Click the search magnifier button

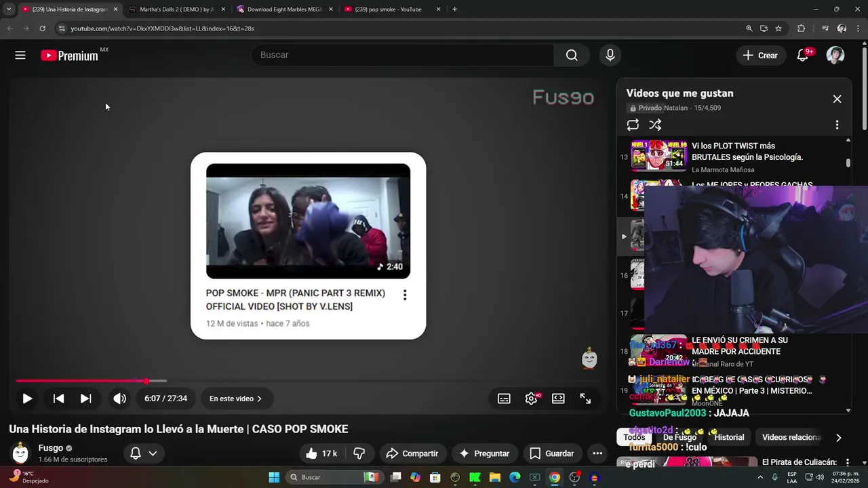(572, 55)
